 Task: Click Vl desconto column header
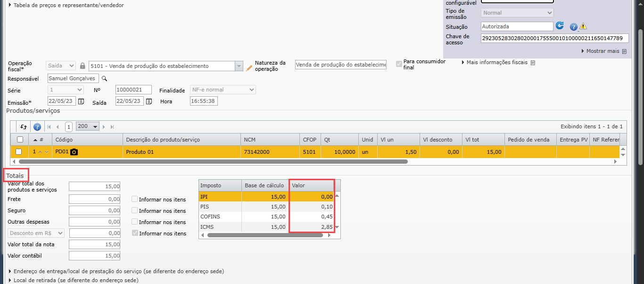coord(441,140)
